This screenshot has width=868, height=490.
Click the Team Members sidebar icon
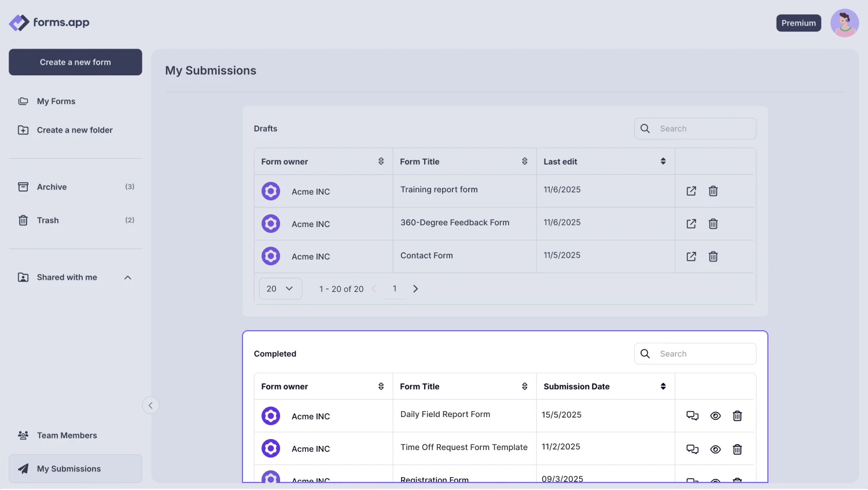[x=23, y=435]
